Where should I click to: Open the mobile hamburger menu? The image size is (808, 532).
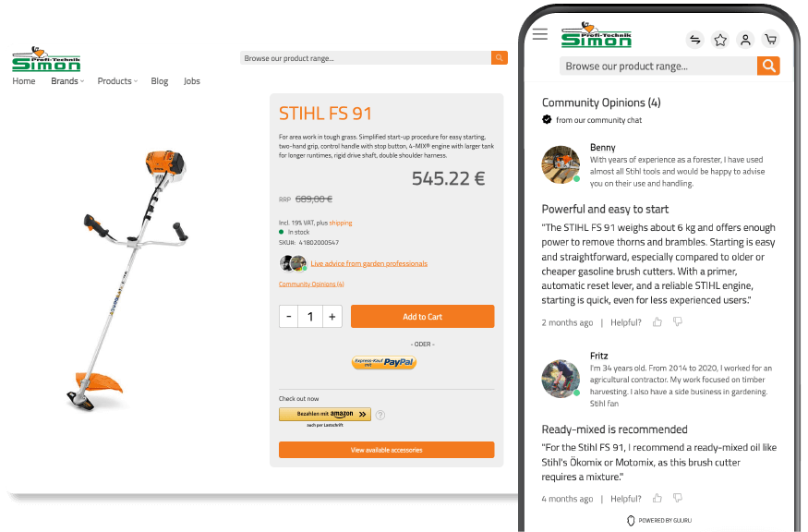pyautogui.click(x=540, y=34)
